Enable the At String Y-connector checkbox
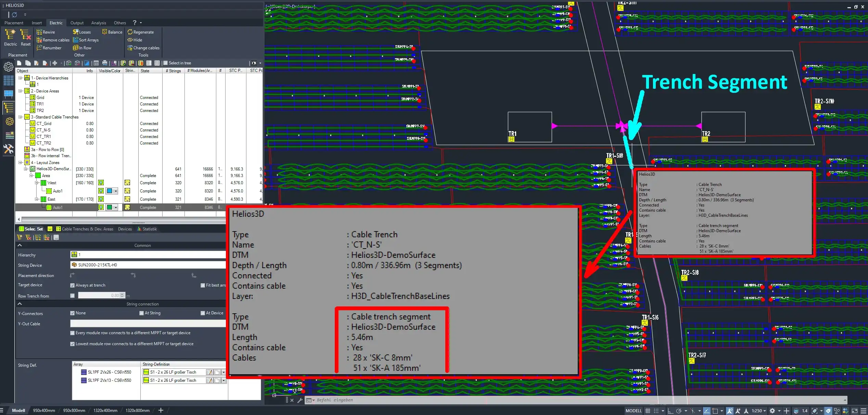This screenshot has width=868, height=415. 141,313
